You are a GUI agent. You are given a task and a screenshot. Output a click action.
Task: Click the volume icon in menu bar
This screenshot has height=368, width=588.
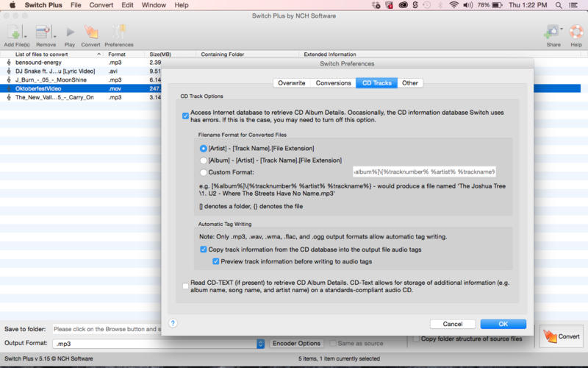467,5
